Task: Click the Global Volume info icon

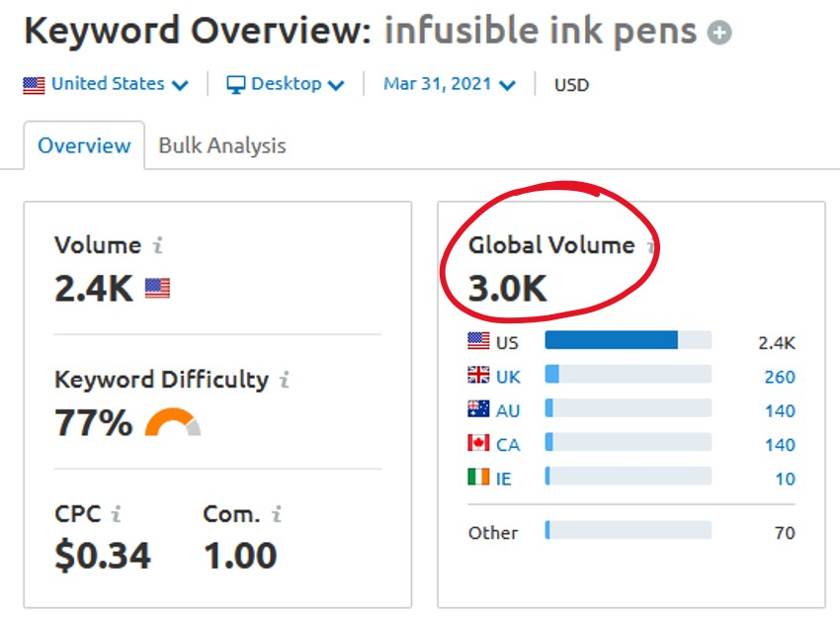Action: pos(650,246)
